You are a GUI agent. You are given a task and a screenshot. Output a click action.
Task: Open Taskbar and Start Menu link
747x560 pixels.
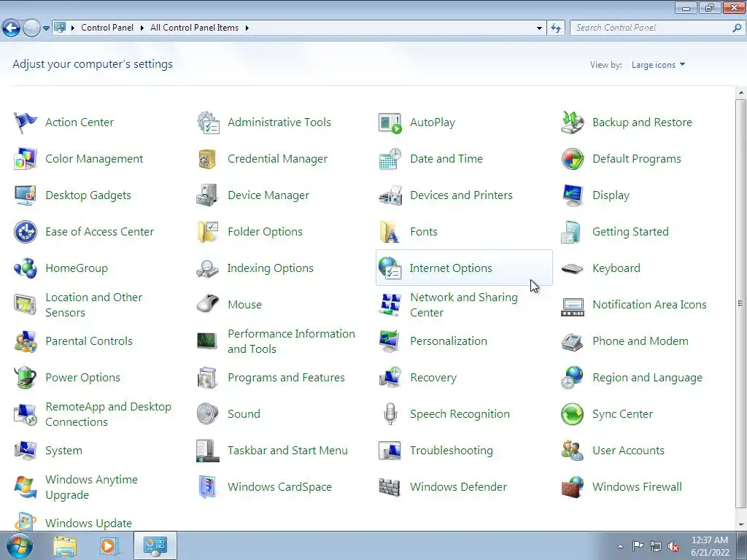(287, 451)
